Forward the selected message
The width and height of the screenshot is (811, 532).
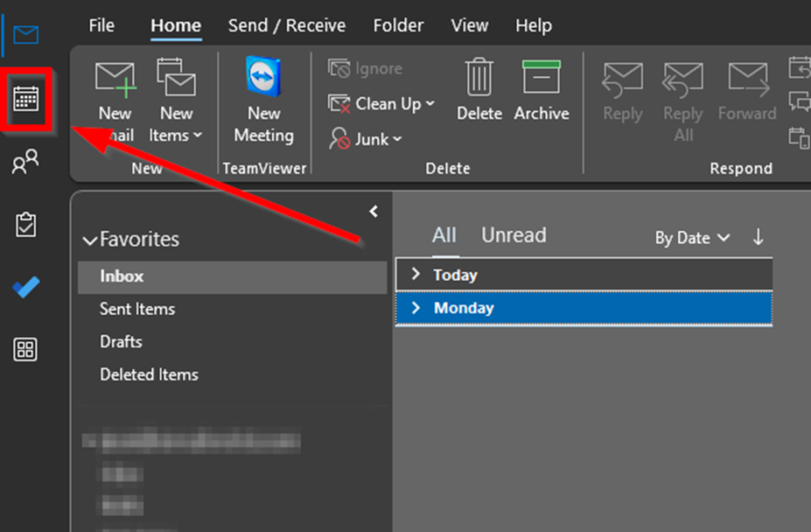(747, 92)
